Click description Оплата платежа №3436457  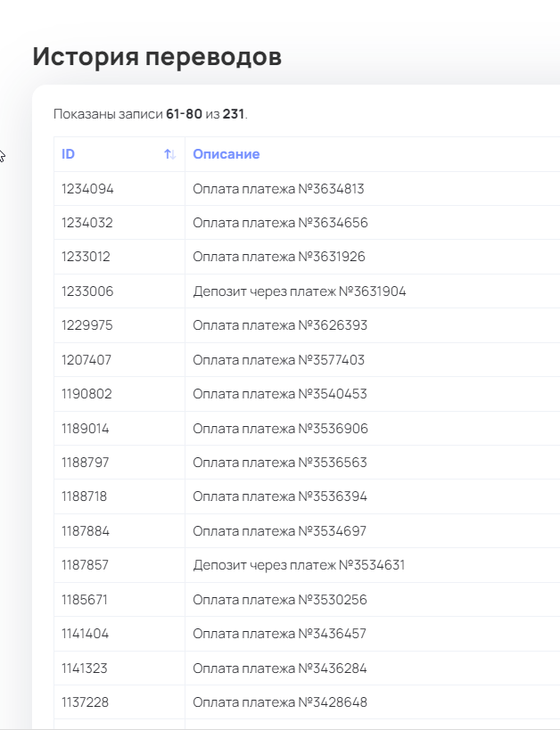click(x=279, y=634)
